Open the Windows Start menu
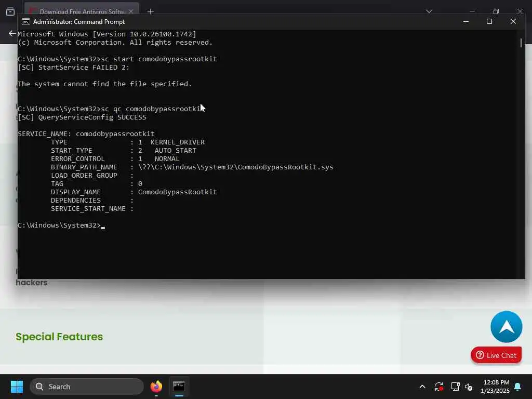This screenshot has width=532, height=399. click(17, 387)
